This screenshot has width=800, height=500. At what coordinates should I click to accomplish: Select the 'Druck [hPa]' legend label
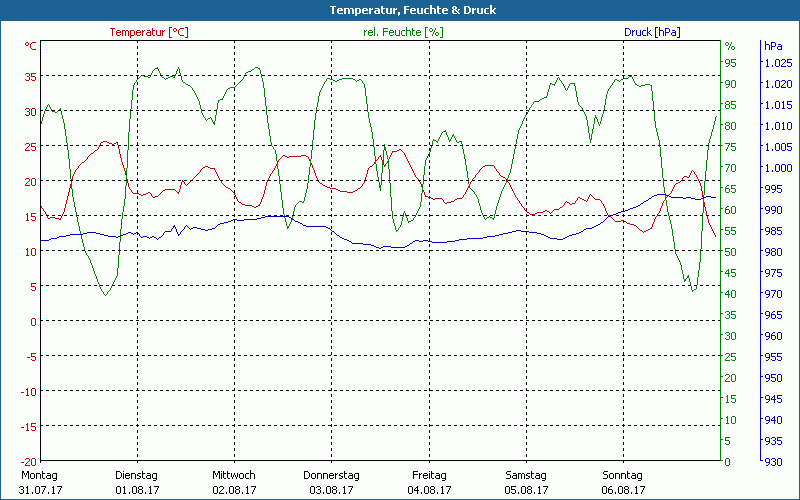[652, 32]
